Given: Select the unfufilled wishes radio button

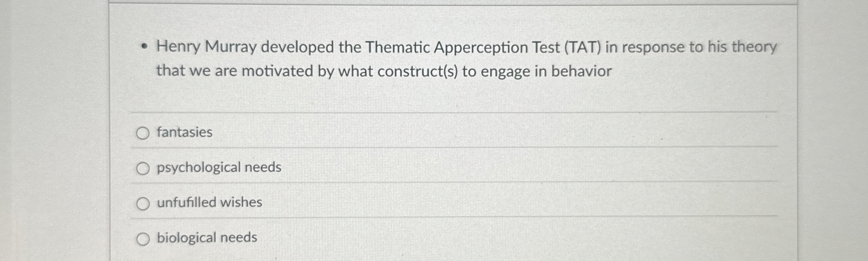Looking at the screenshot, I should [144, 203].
